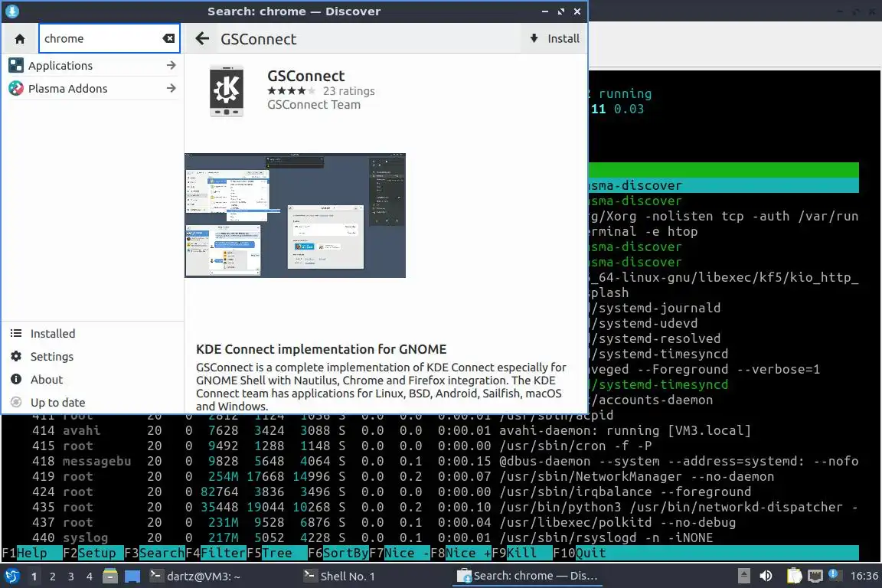Switch to virtual desktop 1
Viewport: 882px width, 588px height.
(34, 577)
